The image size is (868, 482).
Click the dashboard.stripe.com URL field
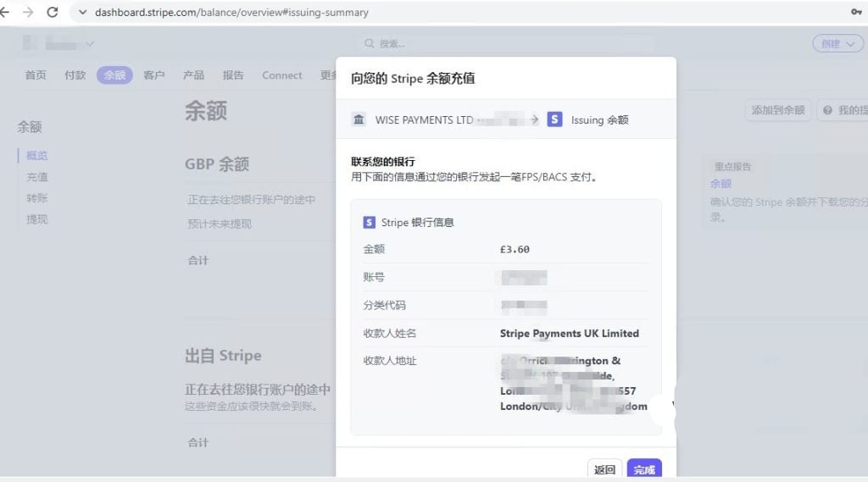pos(231,12)
